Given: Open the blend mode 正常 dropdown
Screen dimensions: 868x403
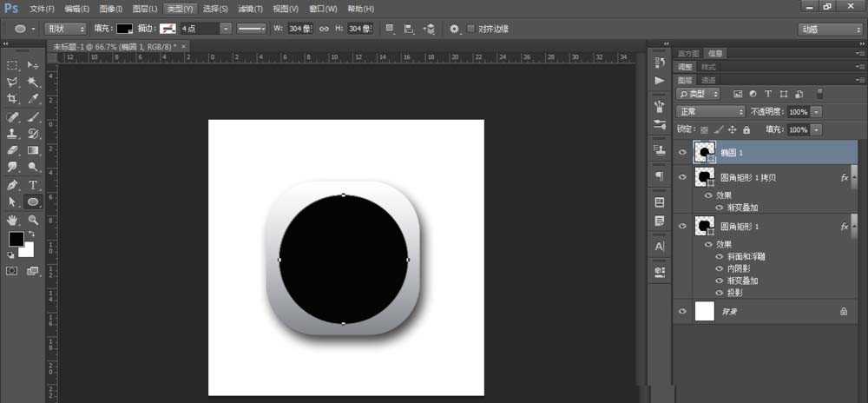Looking at the screenshot, I should pyautogui.click(x=712, y=112).
